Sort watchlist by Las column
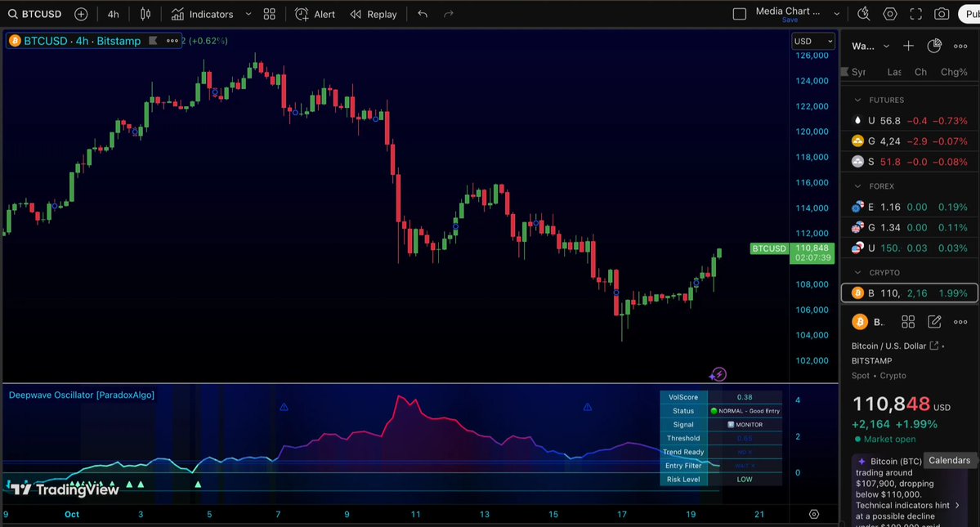 coord(893,72)
